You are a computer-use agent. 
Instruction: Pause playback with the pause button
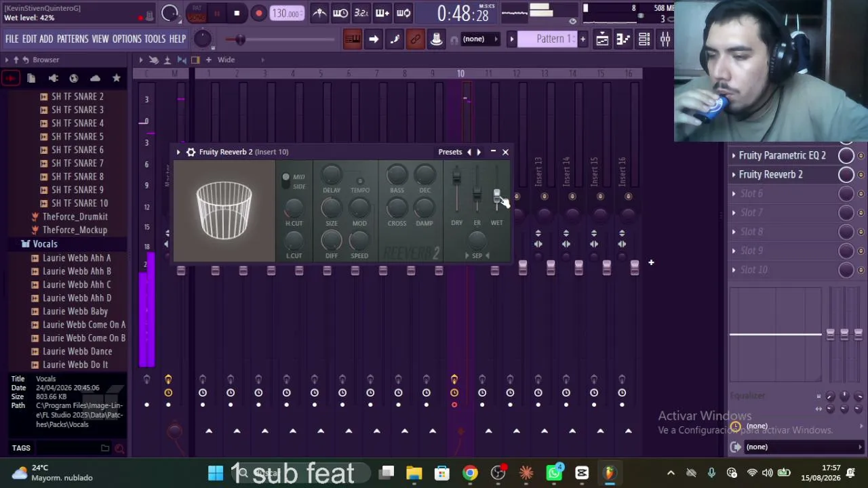pyautogui.click(x=216, y=13)
